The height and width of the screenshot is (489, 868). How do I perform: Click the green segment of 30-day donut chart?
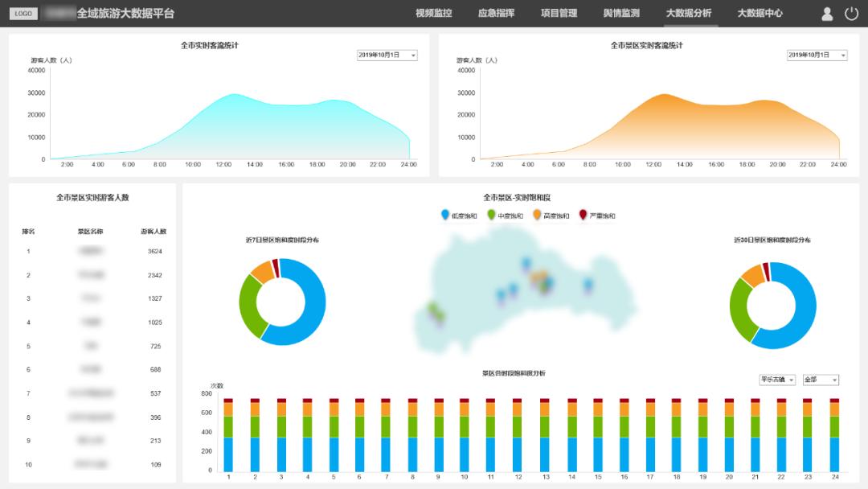(x=739, y=310)
